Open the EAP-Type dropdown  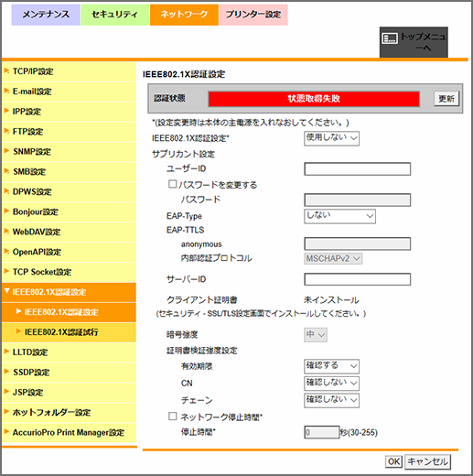[339, 216]
